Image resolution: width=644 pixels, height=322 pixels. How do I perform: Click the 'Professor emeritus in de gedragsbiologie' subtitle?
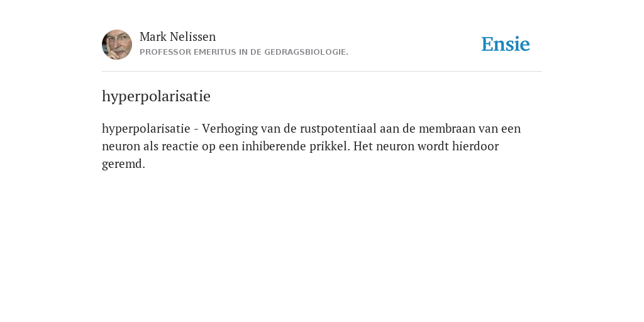tap(244, 52)
